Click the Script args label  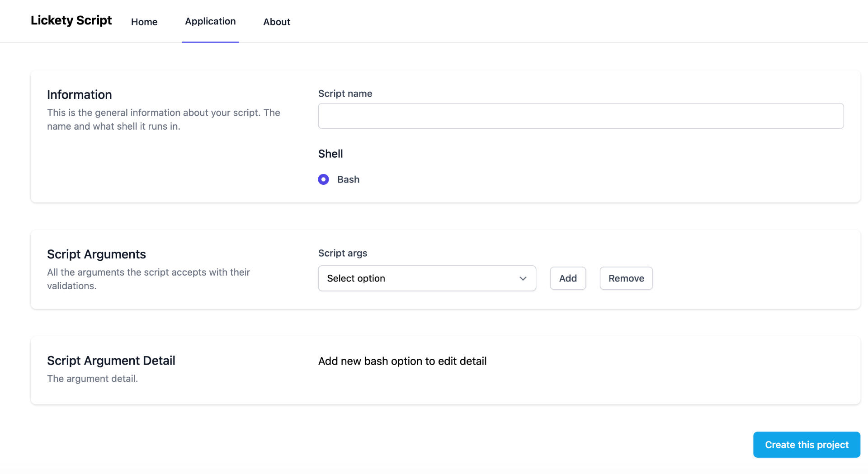tap(342, 253)
